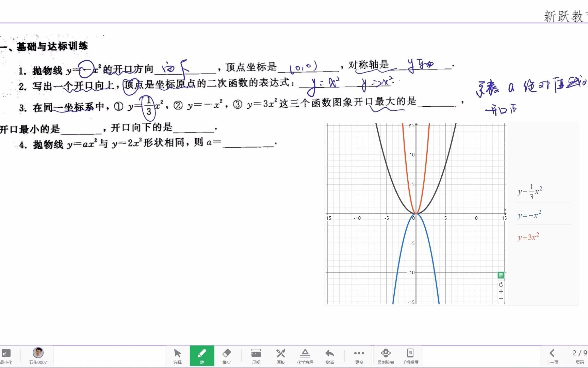
Task: Open 手机投屏 phone screen casting
Action: (x=410, y=356)
